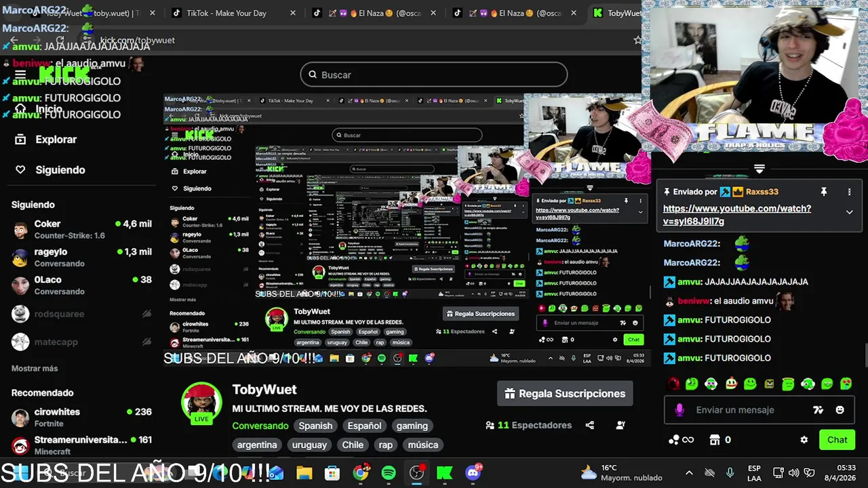Open Siguiendo heart item in sidebar
This screenshot has width=868, height=488.
[x=50, y=169]
